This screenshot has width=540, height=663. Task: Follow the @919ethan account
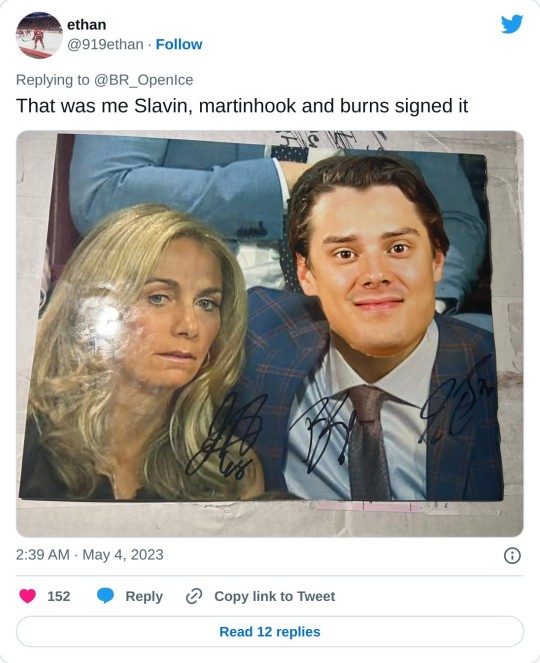coord(179,44)
